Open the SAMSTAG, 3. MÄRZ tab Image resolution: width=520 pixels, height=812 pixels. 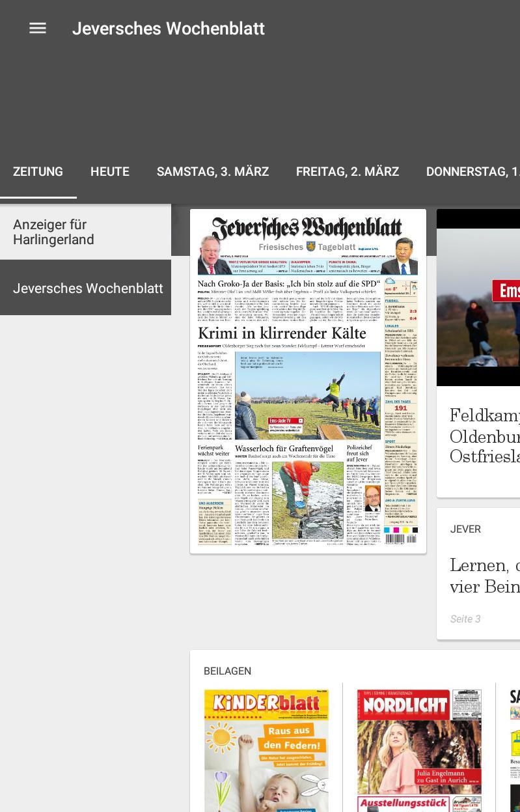213,172
